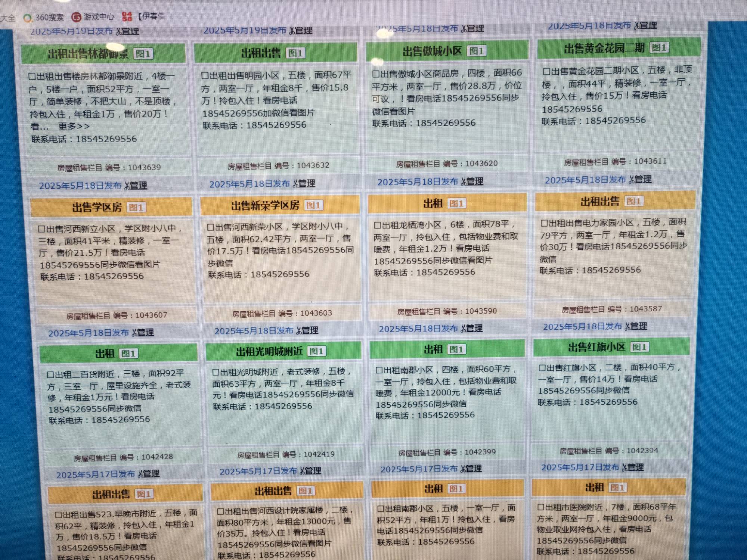This screenshot has width=747, height=560.
Task: Open 图1 badge on 出售傲城小区 listing
Action: click(477, 51)
